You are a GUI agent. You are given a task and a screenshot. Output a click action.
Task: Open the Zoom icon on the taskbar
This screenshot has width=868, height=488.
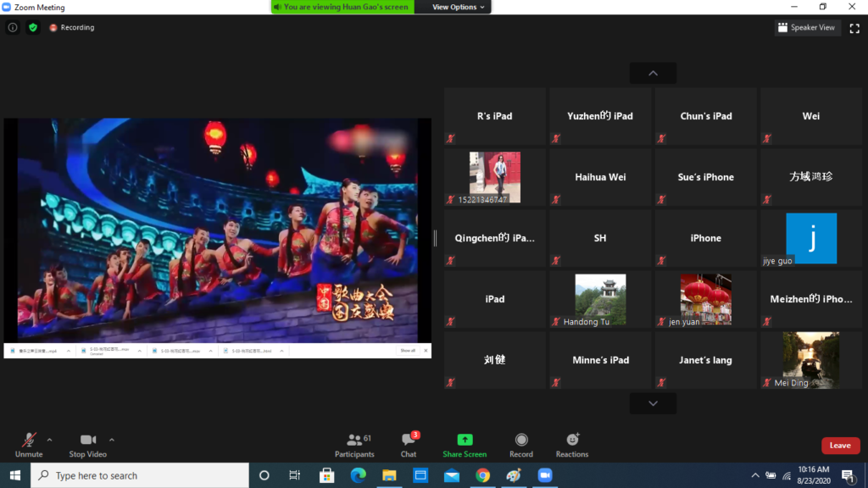[x=545, y=475]
